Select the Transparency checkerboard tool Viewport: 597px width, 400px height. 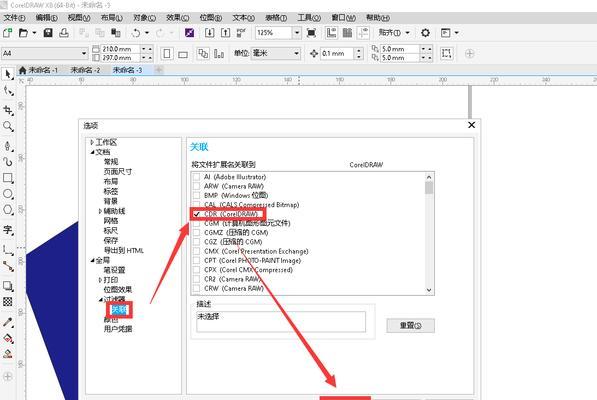click(8, 302)
